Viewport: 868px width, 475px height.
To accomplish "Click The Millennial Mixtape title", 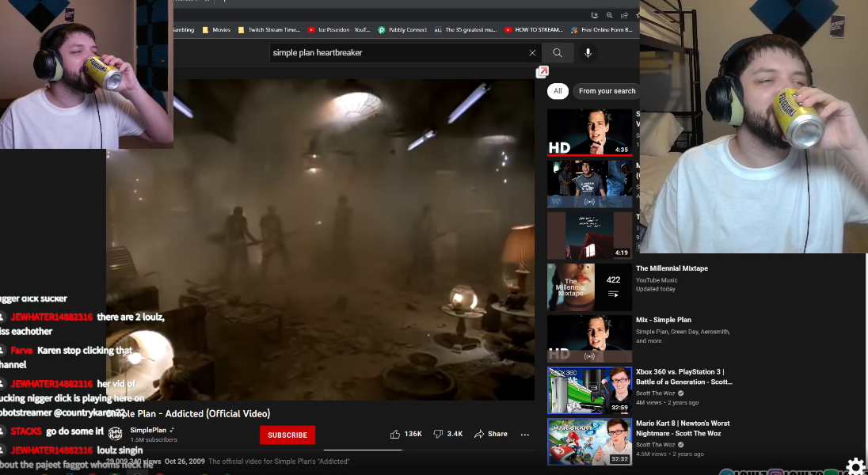I will (672, 268).
